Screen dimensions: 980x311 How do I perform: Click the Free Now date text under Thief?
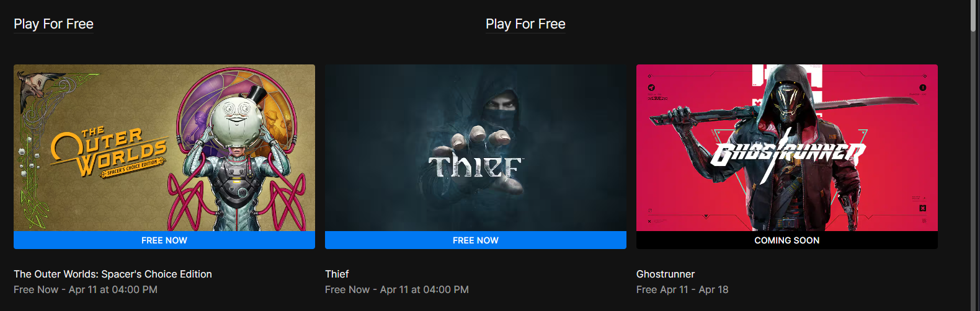pyautogui.click(x=397, y=289)
